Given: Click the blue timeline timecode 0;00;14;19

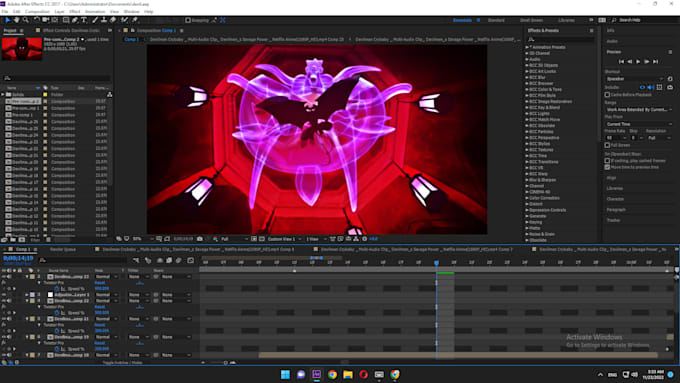Looking at the screenshot, I should click(x=18, y=258).
